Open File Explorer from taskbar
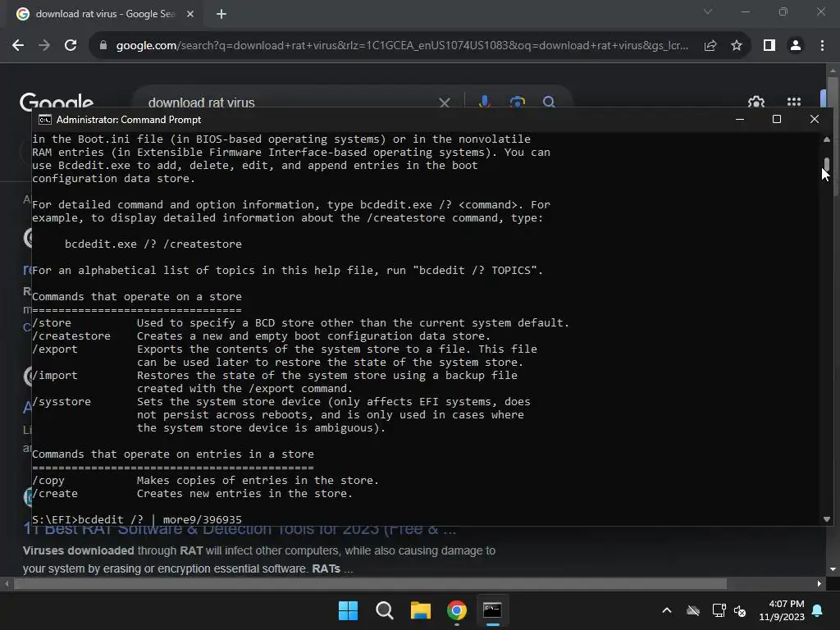Viewport: 840px width, 630px height. (x=421, y=610)
